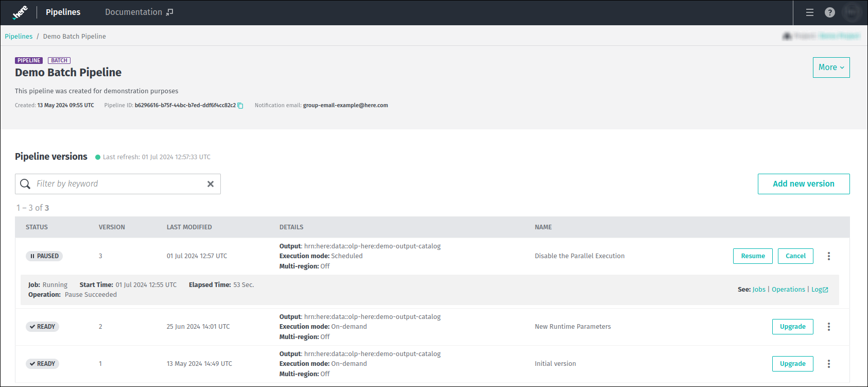868x387 pixels.
Task: Click the Last refresh timestamp
Action: 157,157
